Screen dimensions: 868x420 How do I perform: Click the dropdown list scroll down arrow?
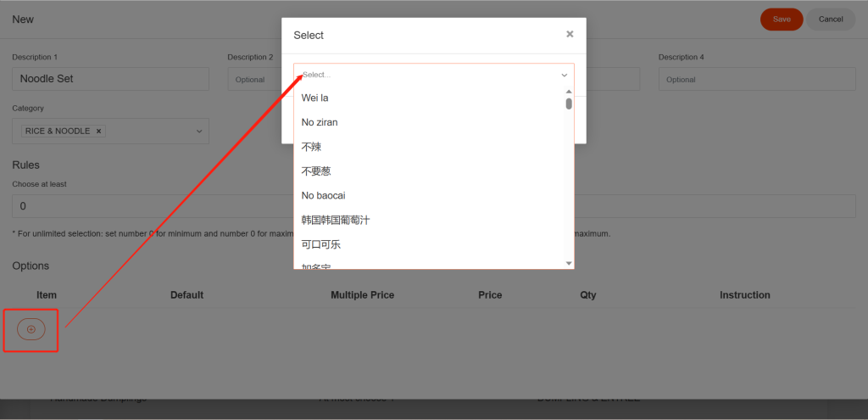tap(569, 263)
